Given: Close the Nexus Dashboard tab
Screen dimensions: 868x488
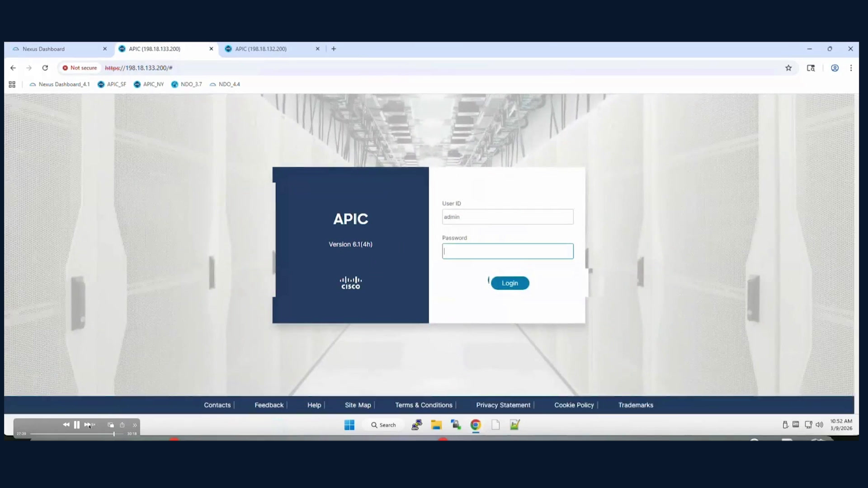Looking at the screenshot, I should pos(105,49).
